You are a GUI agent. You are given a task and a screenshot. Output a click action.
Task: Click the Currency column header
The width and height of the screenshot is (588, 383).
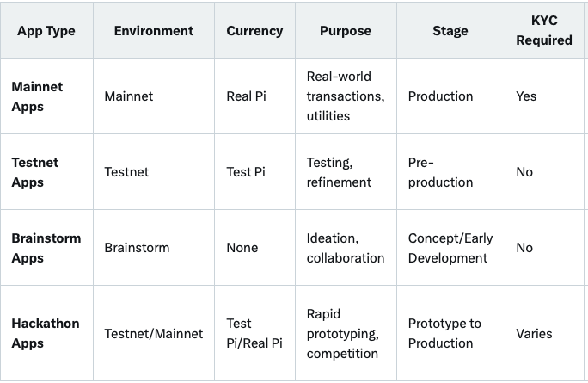coord(254,31)
